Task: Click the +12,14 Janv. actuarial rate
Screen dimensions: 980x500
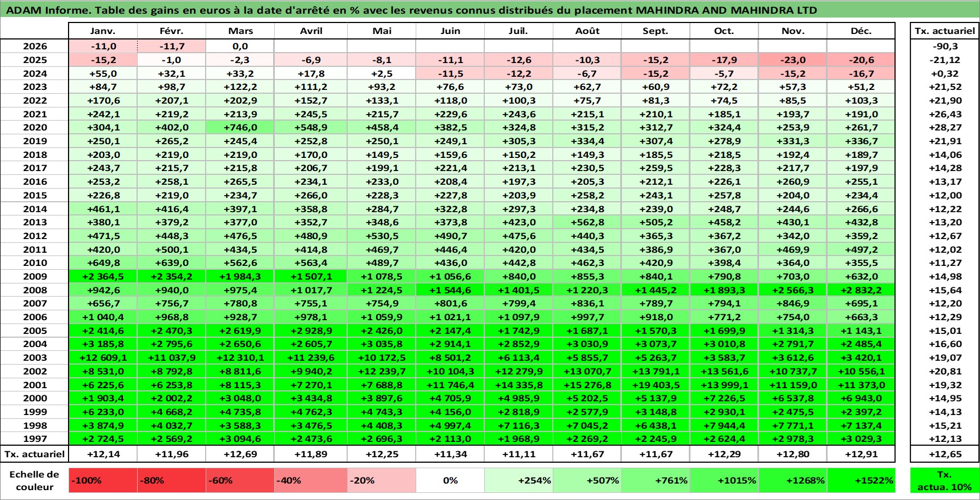Action: point(103,454)
